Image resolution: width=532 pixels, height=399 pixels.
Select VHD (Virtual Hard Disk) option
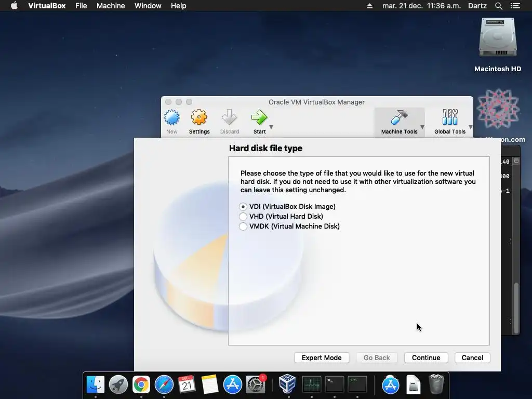point(243,217)
